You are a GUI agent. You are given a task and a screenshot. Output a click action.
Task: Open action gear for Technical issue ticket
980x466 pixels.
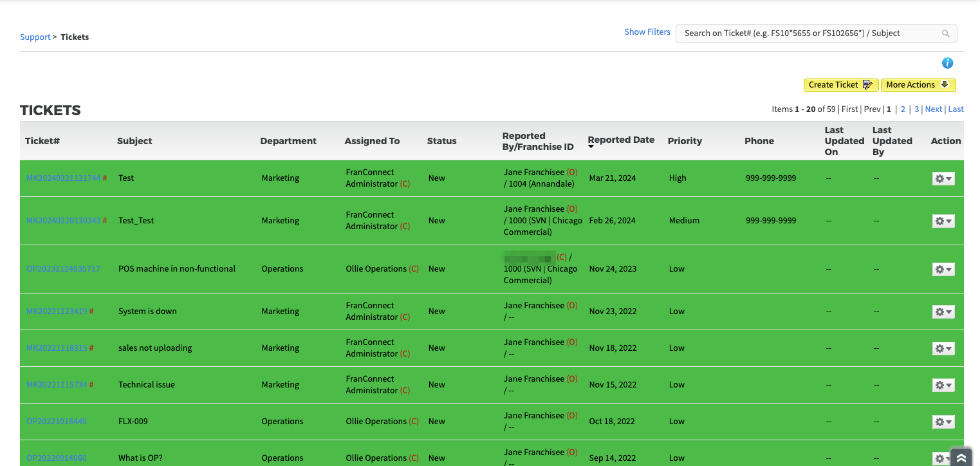943,385
